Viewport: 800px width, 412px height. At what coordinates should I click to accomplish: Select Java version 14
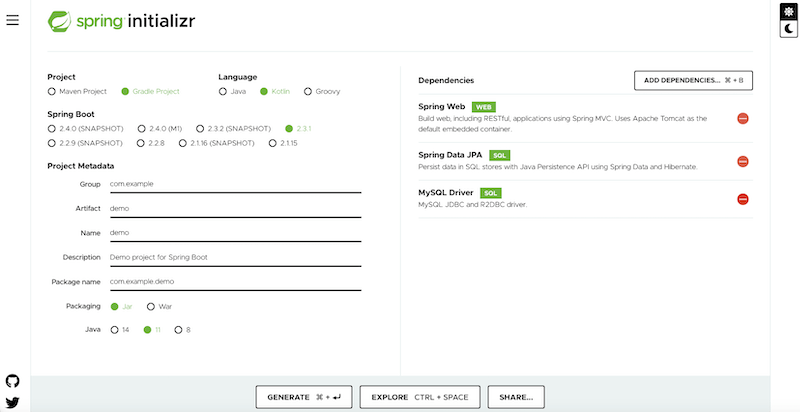[x=120, y=330]
